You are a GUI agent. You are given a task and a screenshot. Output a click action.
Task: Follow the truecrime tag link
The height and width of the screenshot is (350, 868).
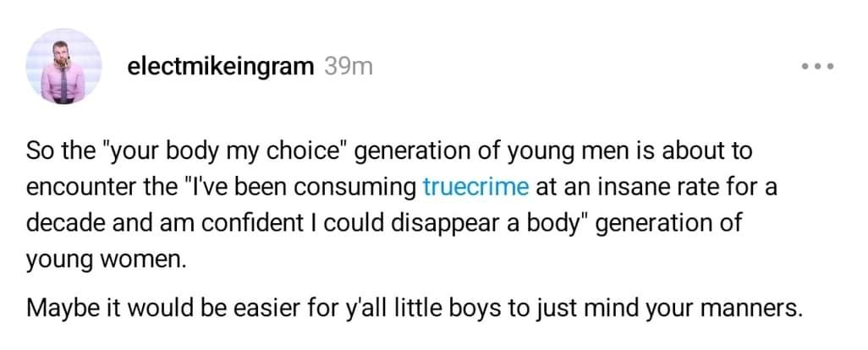[475, 188]
